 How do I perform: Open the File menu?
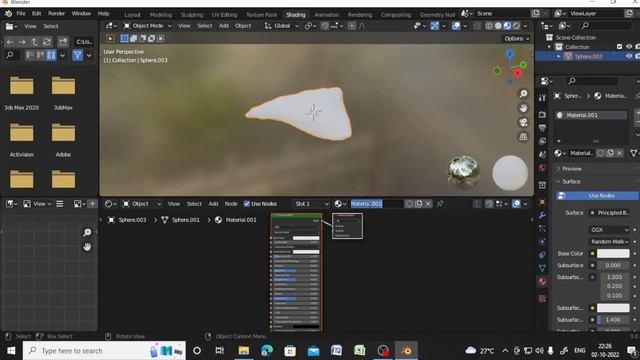point(20,13)
